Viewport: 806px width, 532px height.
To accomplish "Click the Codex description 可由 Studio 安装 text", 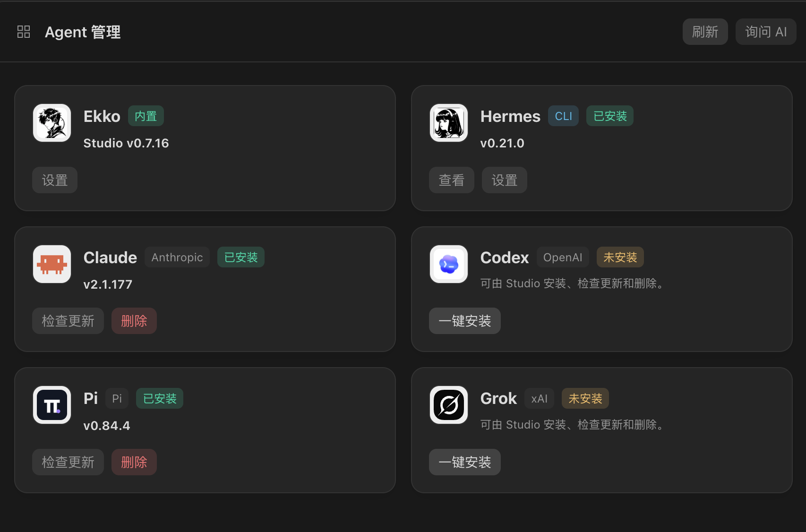I will tap(573, 283).
